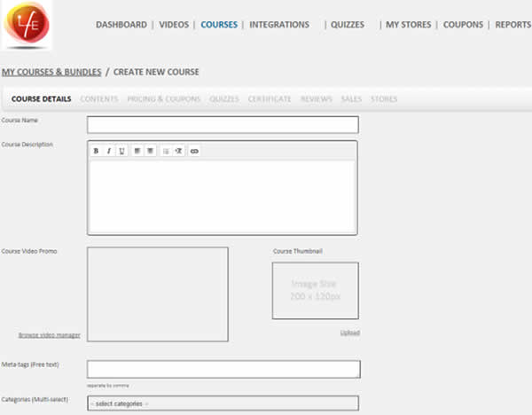The image size is (532, 415).
Task: Insert a link in the description
Action: pos(194,151)
